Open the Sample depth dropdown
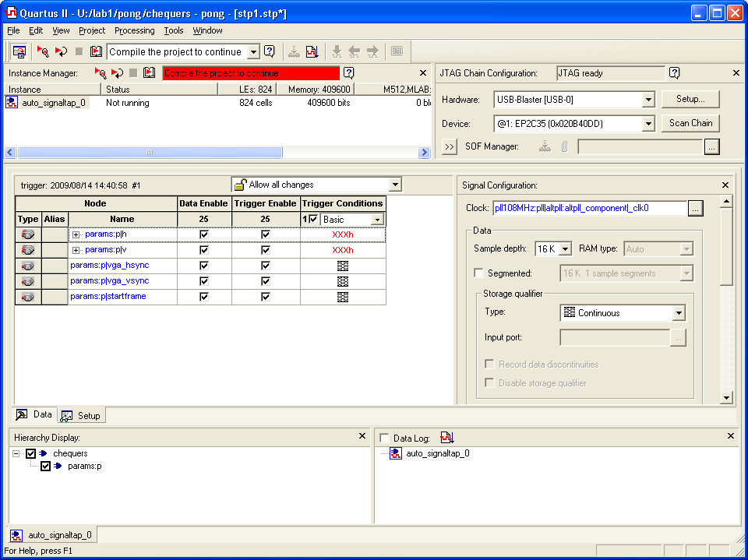Viewport: 748px width, 560px height. tap(565, 249)
